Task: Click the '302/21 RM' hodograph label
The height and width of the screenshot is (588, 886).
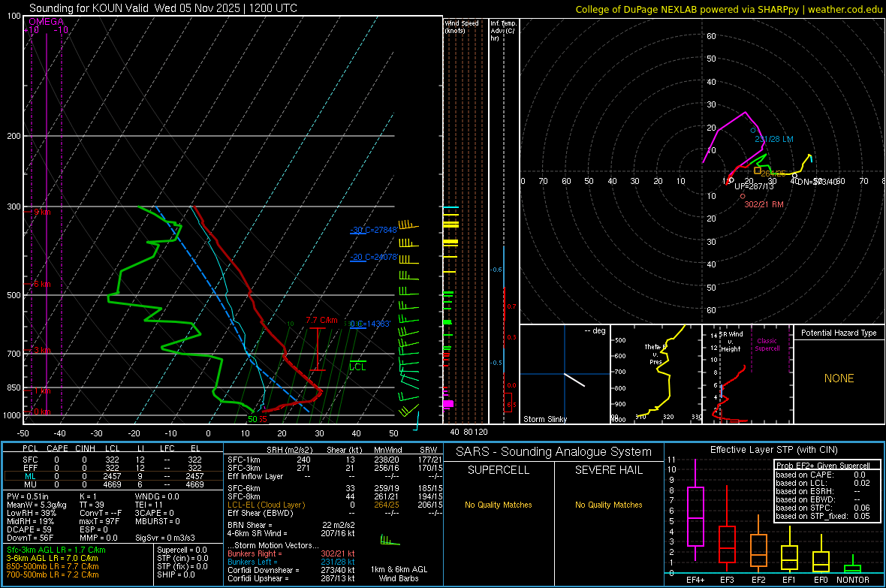Action: 764,204
